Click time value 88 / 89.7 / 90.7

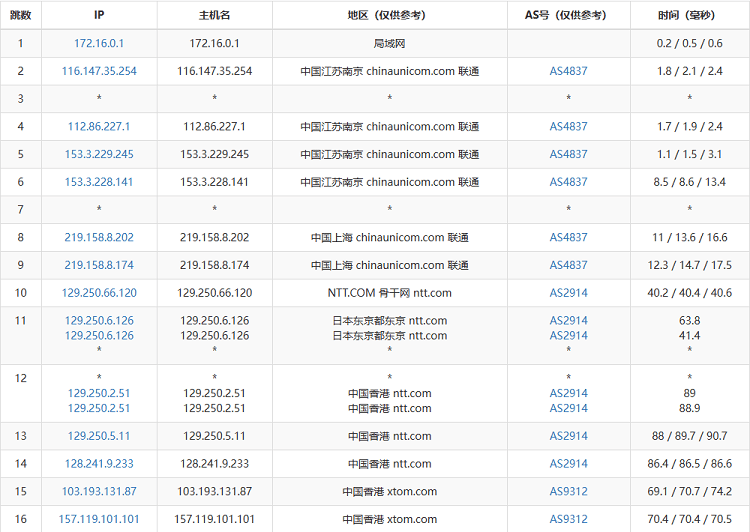click(x=689, y=436)
